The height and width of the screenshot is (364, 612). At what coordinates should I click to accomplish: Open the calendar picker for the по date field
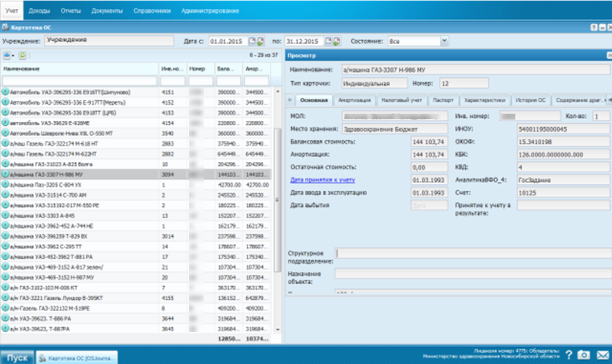[x=328, y=41]
